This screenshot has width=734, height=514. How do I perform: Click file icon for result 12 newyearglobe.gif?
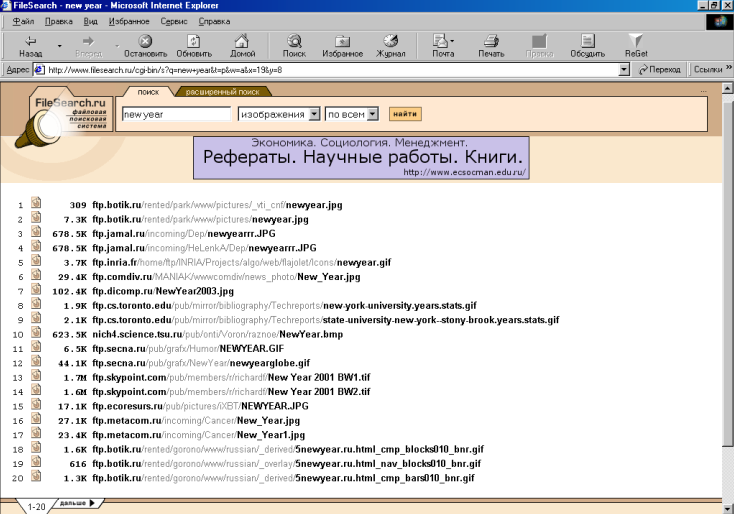(36, 361)
